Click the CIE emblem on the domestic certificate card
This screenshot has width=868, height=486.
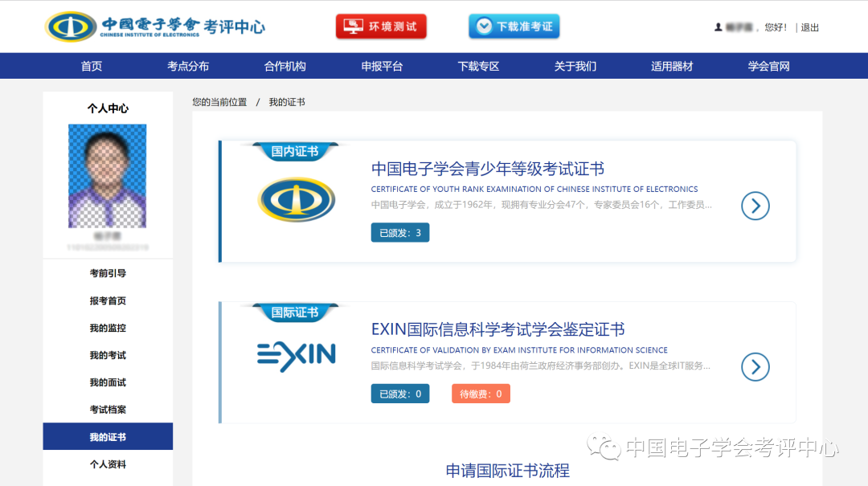[297, 201]
